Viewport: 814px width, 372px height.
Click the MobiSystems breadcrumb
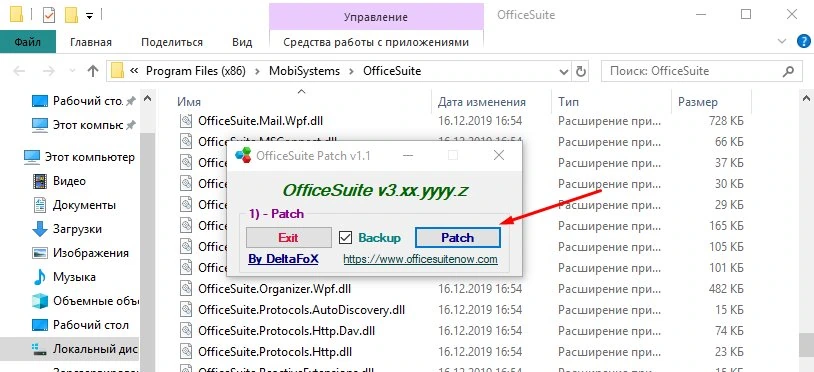tap(304, 71)
